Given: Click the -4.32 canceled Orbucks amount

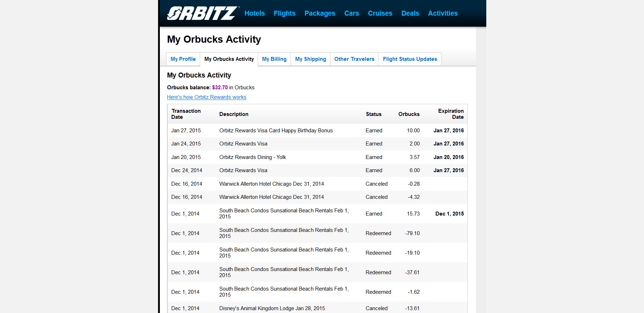Looking at the screenshot, I should tap(414, 197).
